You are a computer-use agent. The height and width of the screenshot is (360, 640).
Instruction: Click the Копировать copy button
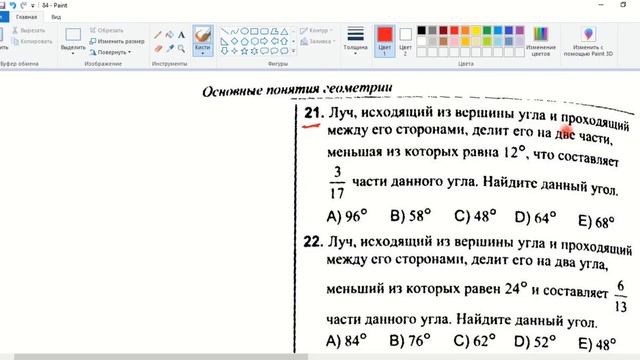tap(32, 41)
